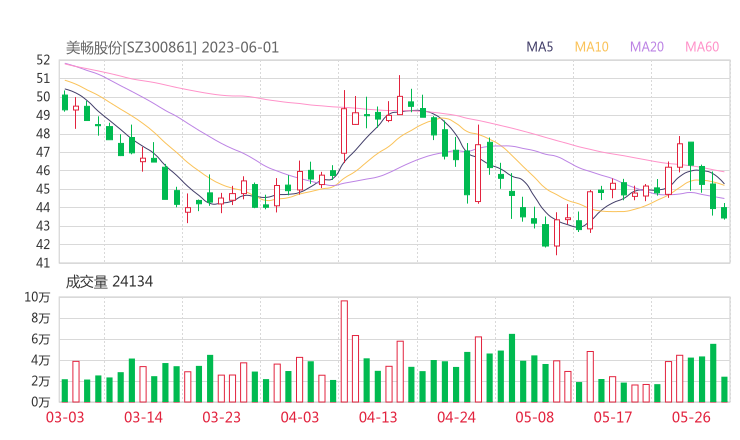Image resolution: width=740 pixels, height=440 pixels.
Task: Click the tallest red volume bar
Action: tap(344, 351)
